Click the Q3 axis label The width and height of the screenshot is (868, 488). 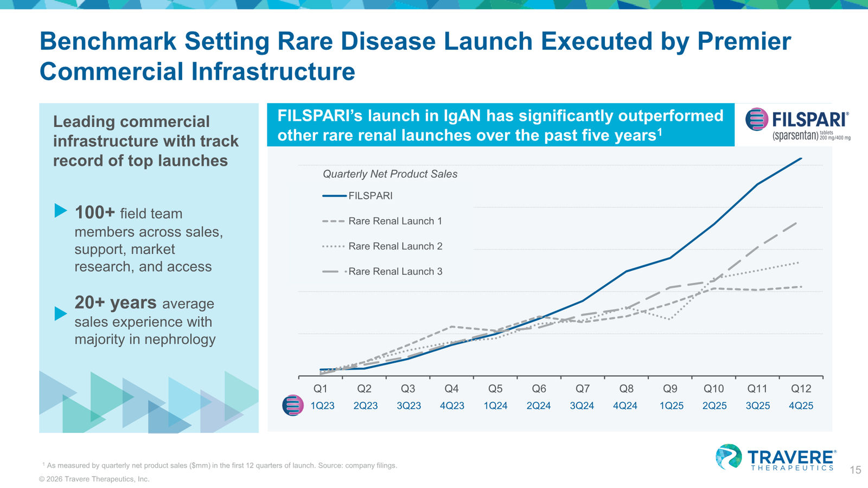click(408, 389)
